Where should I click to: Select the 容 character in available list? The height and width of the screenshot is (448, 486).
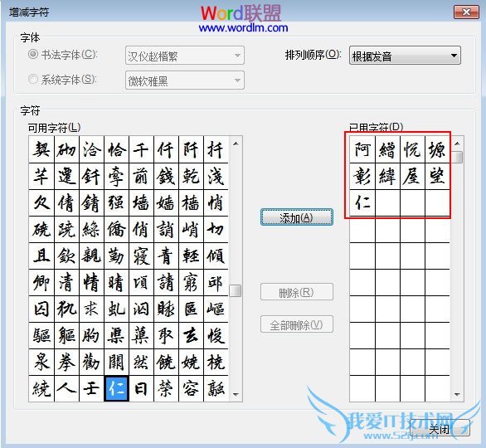pos(191,388)
